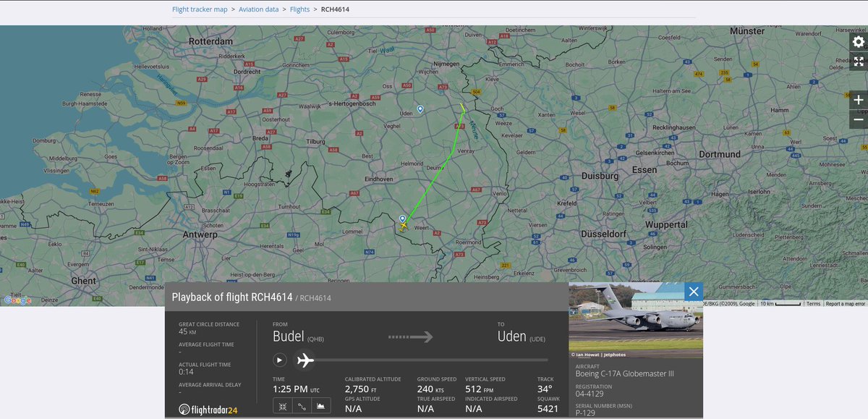Click the airplane playback slider handle
Screen dimensions: 868x419
305,360
